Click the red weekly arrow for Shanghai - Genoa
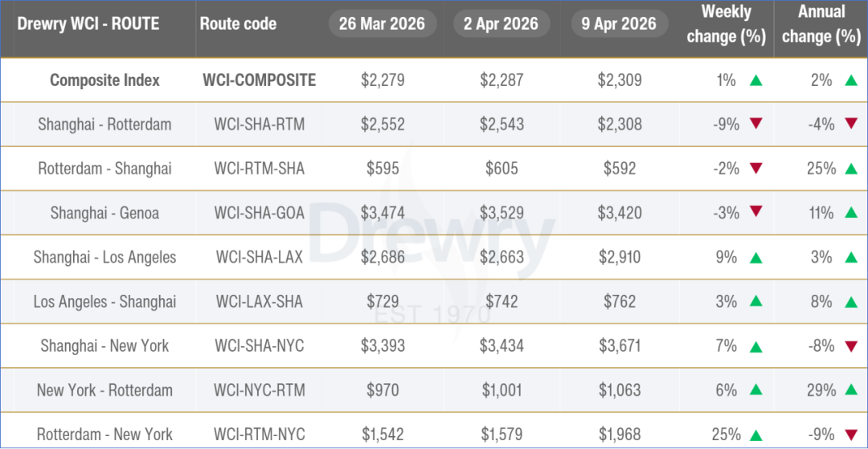The width and height of the screenshot is (868, 449). [x=755, y=213]
